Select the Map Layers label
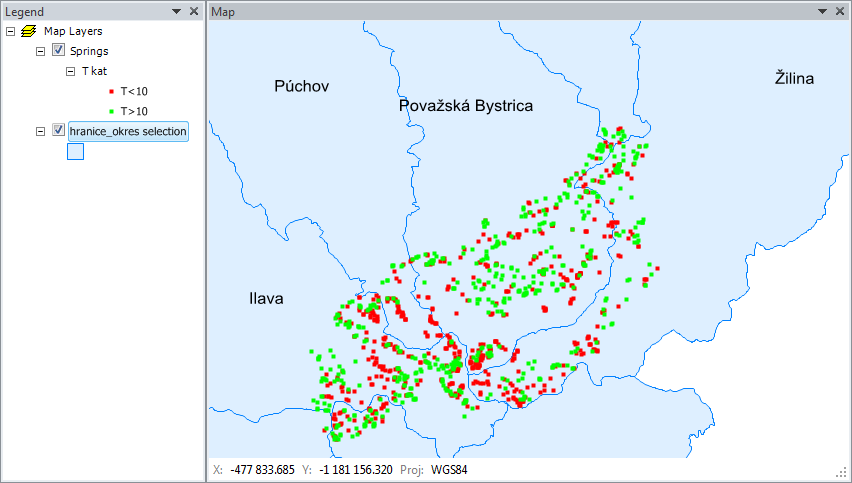 tap(73, 31)
